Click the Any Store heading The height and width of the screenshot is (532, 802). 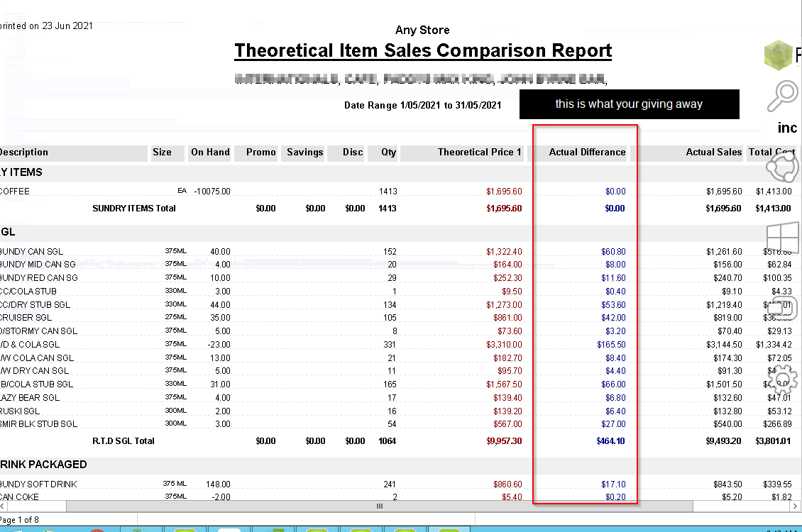422,31
